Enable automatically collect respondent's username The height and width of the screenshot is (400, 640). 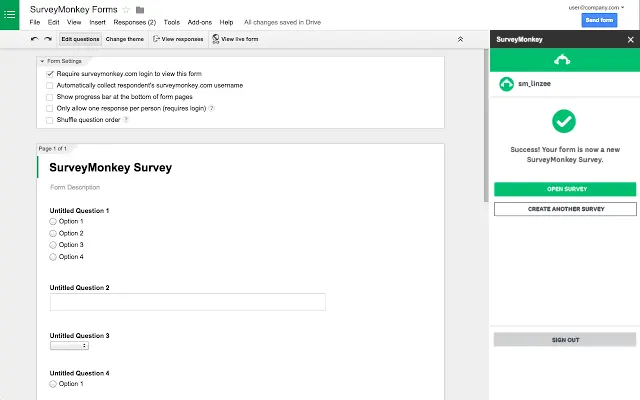pos(49,85)
